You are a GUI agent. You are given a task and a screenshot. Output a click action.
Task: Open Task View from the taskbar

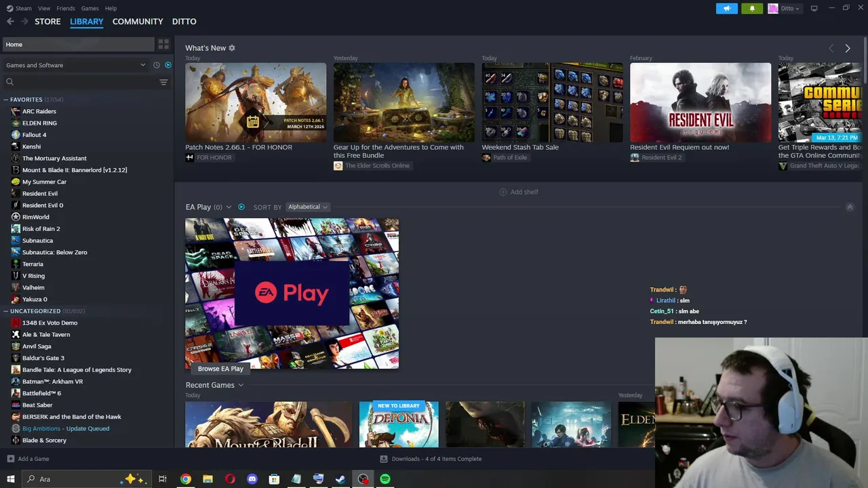(x=163, y=479)
